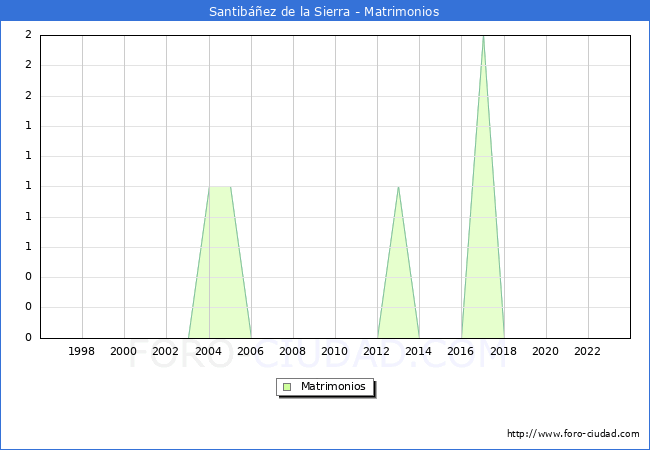
Task: Click the 2017 peak of the chart
Action: pyautogui.click(x=483, y=37)
